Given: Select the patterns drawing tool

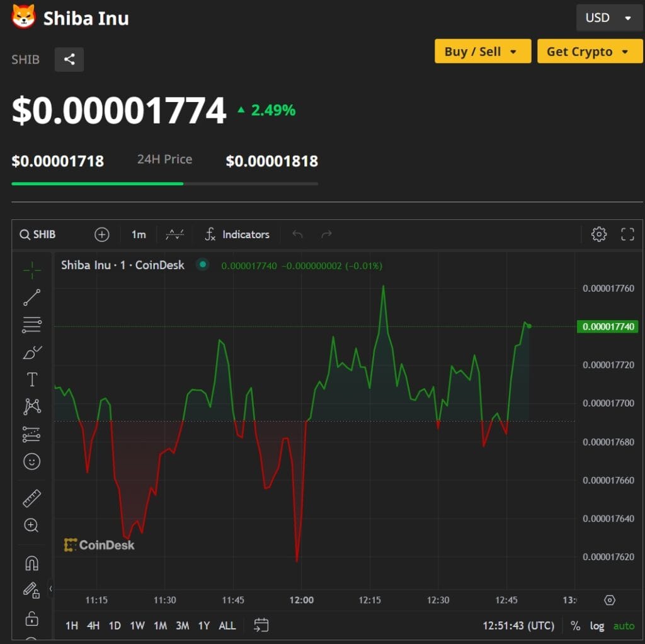Looking at the screenshot, I should [31, 406].
